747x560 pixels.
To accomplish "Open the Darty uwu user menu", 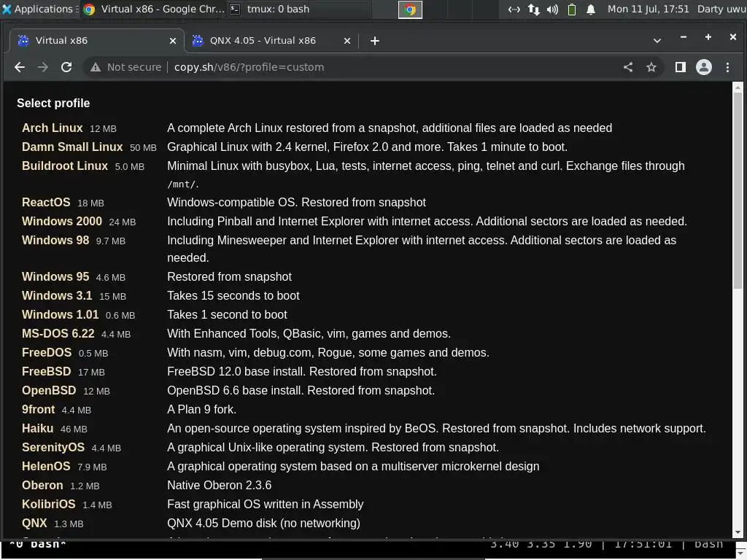I will coord(721,9).
